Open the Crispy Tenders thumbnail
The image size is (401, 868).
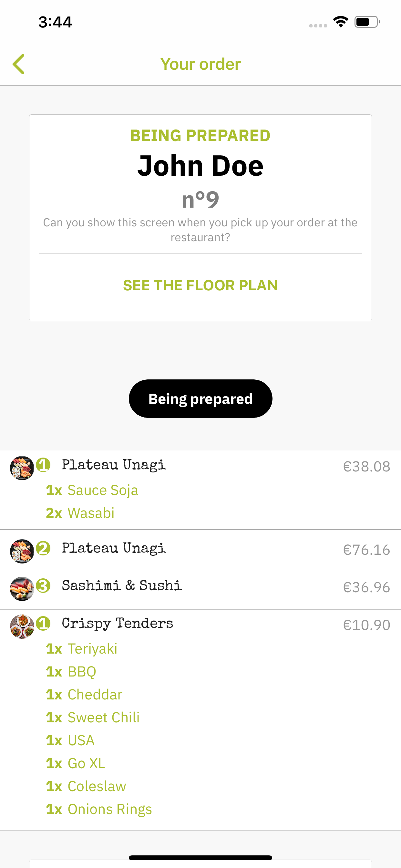click(x=22, y=626)
